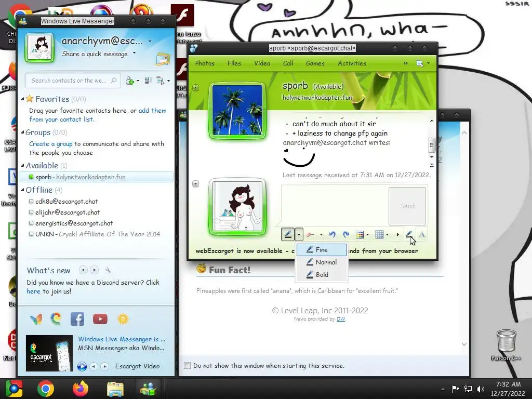Viewport: 532px width, 399px height.
Task: Check 'Do not show this window' checkbox
Action: tap(187, 365)
